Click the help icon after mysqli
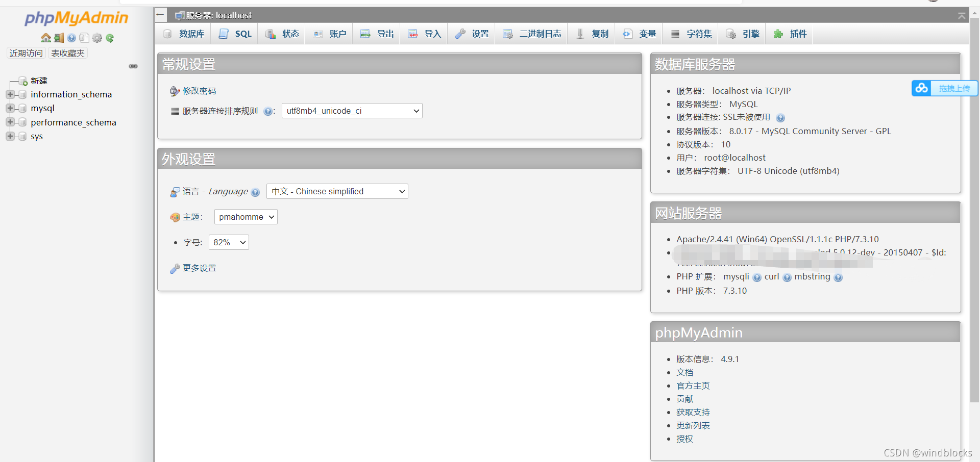 (757, 277)
